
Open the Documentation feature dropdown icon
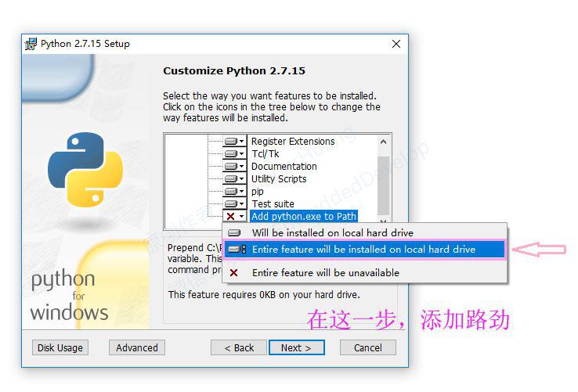(x=234, y=166)
